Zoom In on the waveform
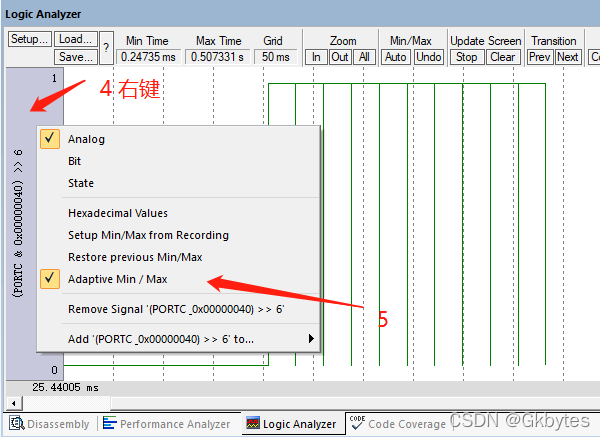This screenshot has width=605, height=440. click(x=316, y=57)
